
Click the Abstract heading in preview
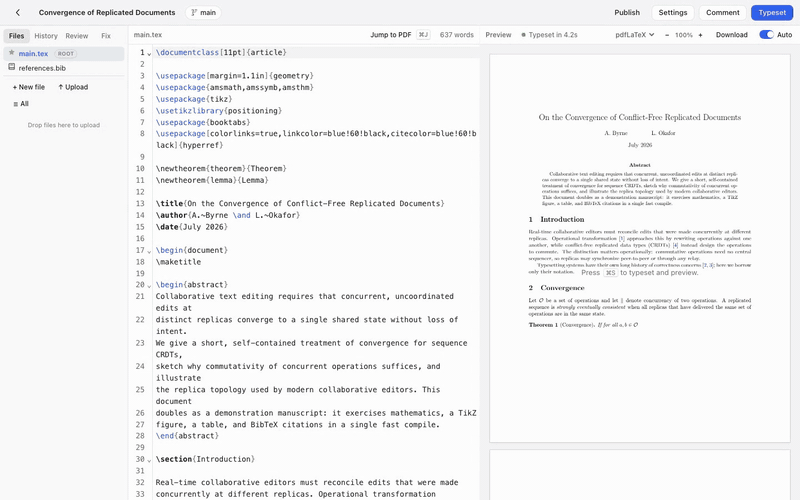tap(639, 165)
